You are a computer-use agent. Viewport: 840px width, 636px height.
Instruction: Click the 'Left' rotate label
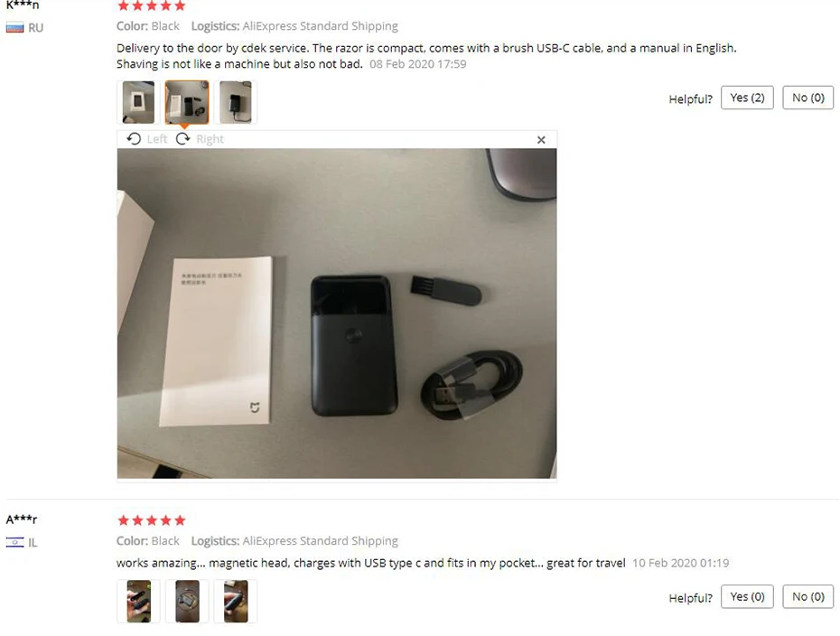click(x=157, y=139)
